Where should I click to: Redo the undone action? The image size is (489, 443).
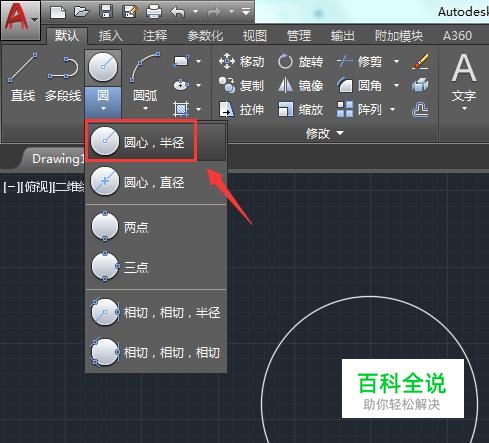[x=214, y=12]
